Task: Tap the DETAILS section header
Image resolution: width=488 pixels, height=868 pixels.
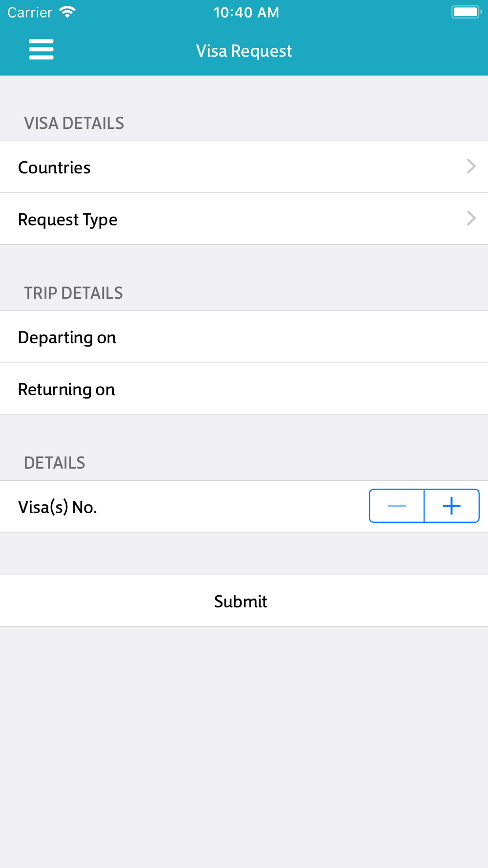Action: pyautogui.click(x=55, y=463)
